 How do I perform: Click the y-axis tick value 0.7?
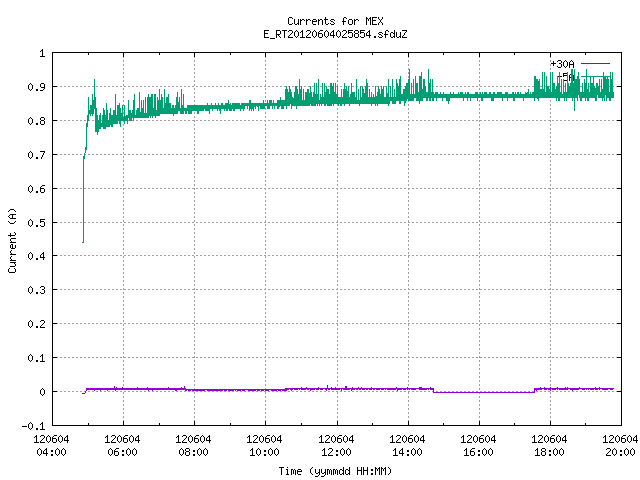[x=36, y=155]
